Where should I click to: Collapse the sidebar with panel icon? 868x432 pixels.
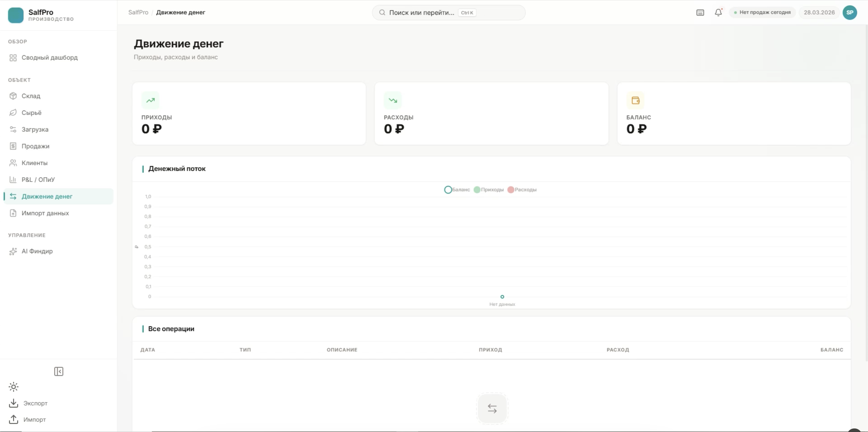[59, 371]
